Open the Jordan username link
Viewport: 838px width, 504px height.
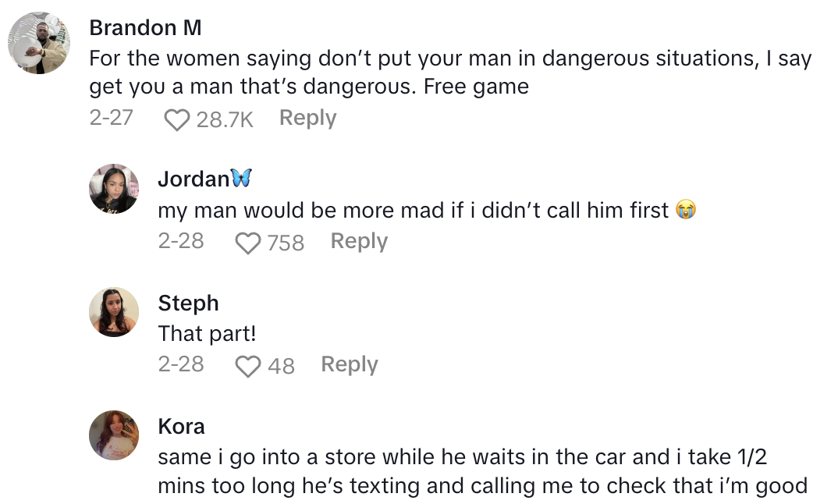[x=194, y=179]
